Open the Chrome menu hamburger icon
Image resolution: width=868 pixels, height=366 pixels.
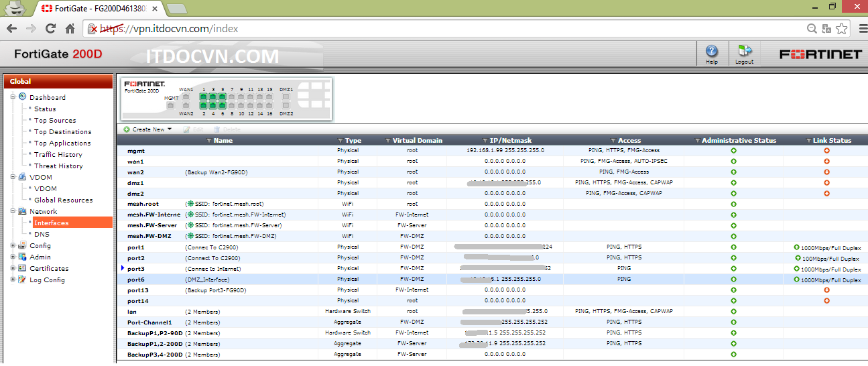coord(859,29)
